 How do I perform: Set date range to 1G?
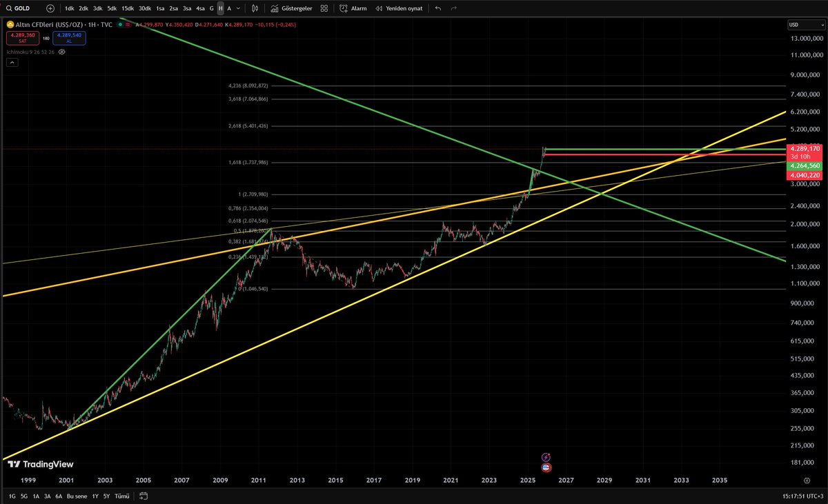pyautogui.click(x=12, y=496)
